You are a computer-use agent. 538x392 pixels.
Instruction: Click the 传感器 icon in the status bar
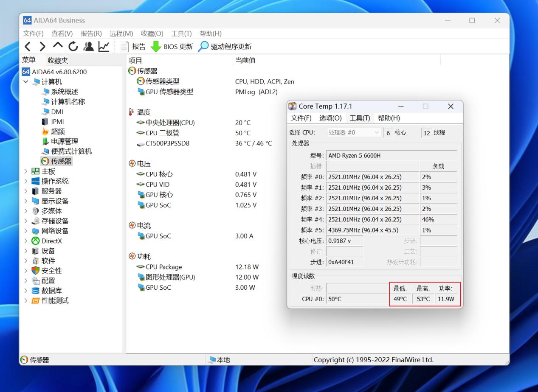tap(23, 359)
